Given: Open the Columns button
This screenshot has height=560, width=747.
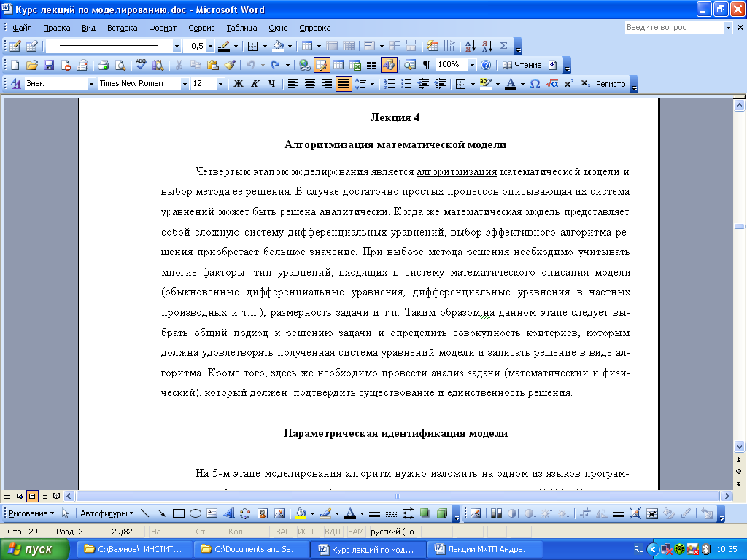Looking at the screenshot, I should (x=371, y=65).
